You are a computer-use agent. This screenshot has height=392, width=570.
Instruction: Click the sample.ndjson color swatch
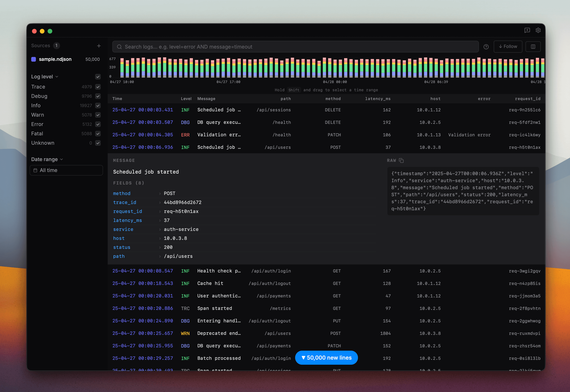(x=34, y=59)
